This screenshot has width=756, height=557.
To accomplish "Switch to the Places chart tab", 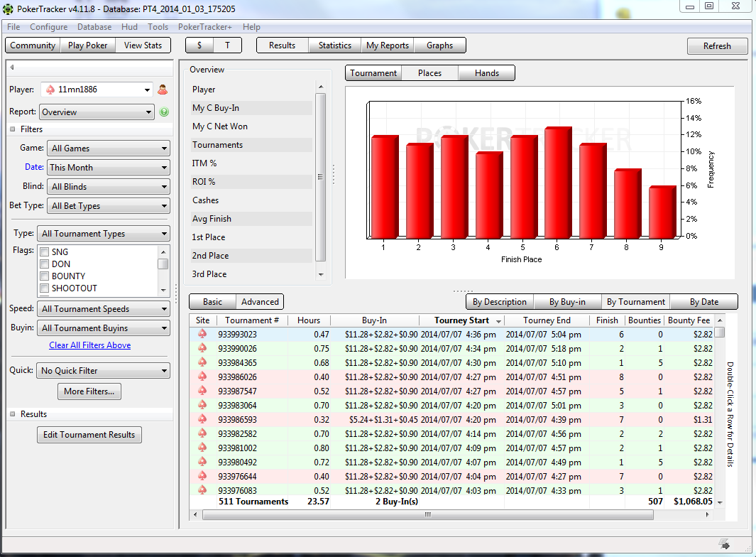I will (x=429, y=73).
